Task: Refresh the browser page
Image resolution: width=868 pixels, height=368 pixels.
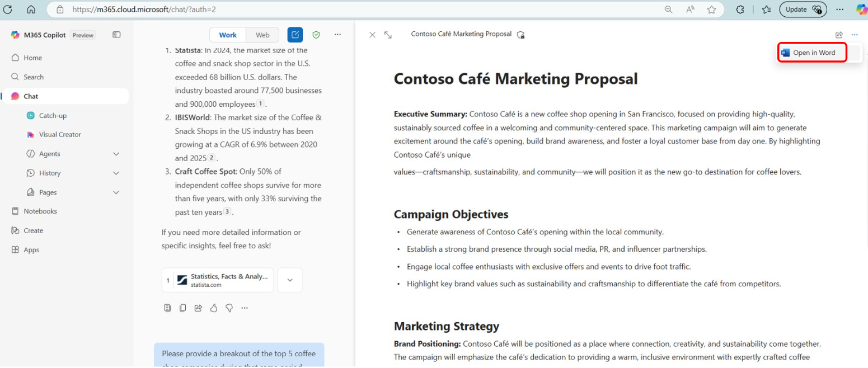Action: click(8, 10)
